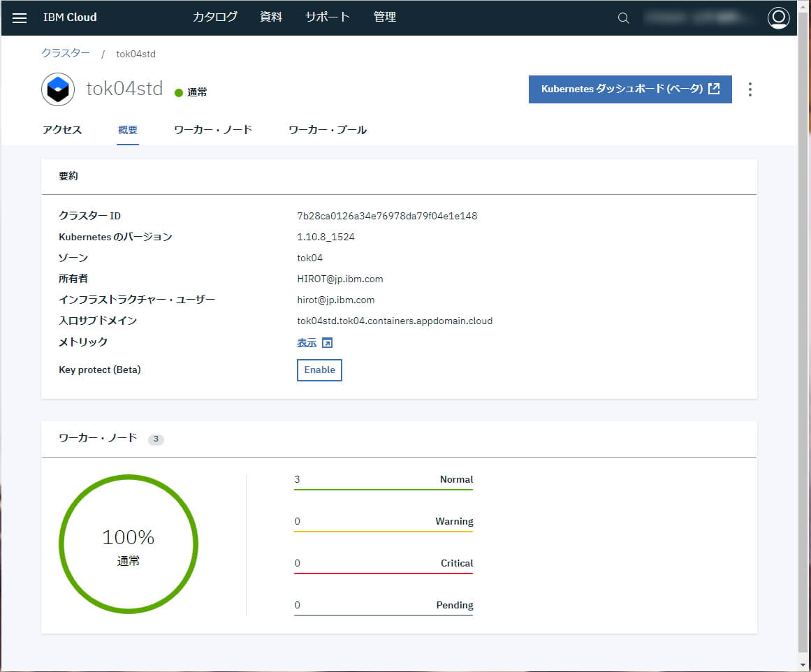Click the tok04std cluster title
Image resolution: width=811 pixels, height=672 pixels.
pyautogui.click(x=124, y=89)
